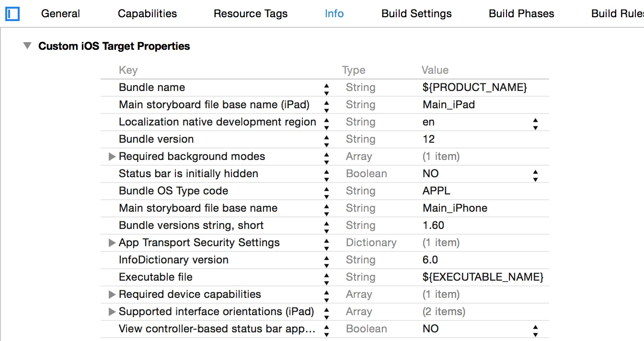Select the Bundle version value 12

coord(429,139)
